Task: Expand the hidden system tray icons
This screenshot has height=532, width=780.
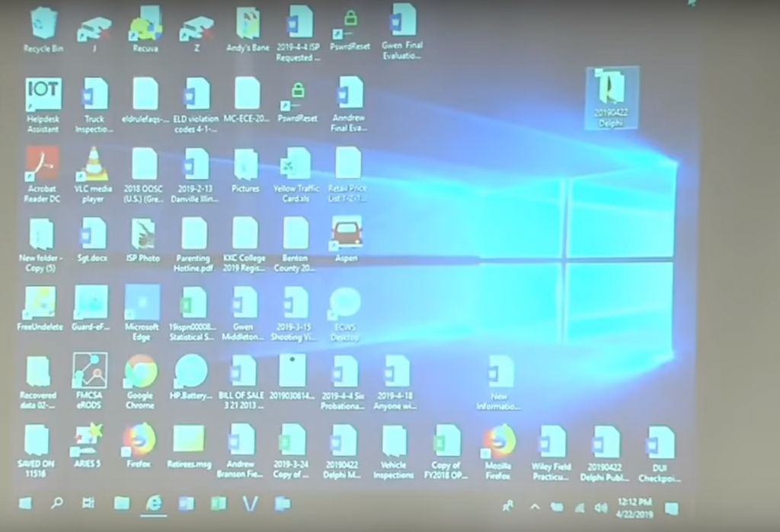Action: point(535,506)
